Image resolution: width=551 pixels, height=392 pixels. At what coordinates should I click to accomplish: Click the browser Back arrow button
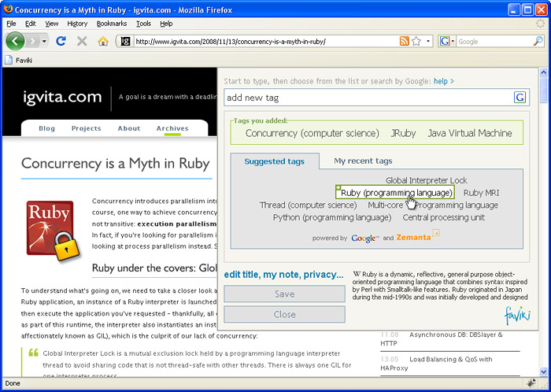pyautogui.click(x=15, y=41)
